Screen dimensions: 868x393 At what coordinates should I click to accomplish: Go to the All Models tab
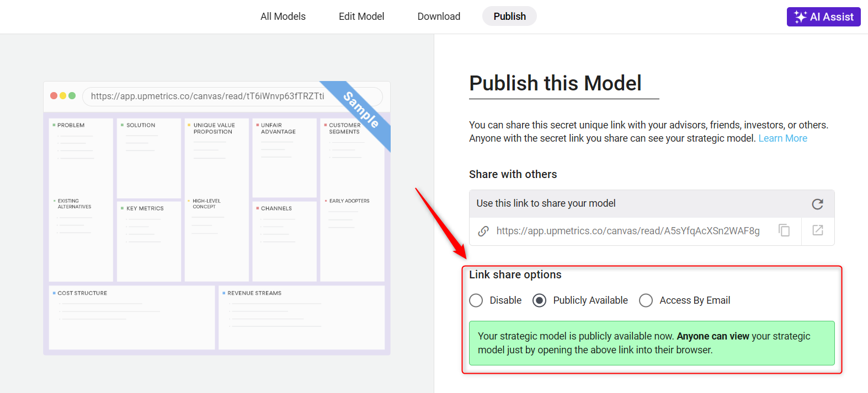(x=283, y=17)
